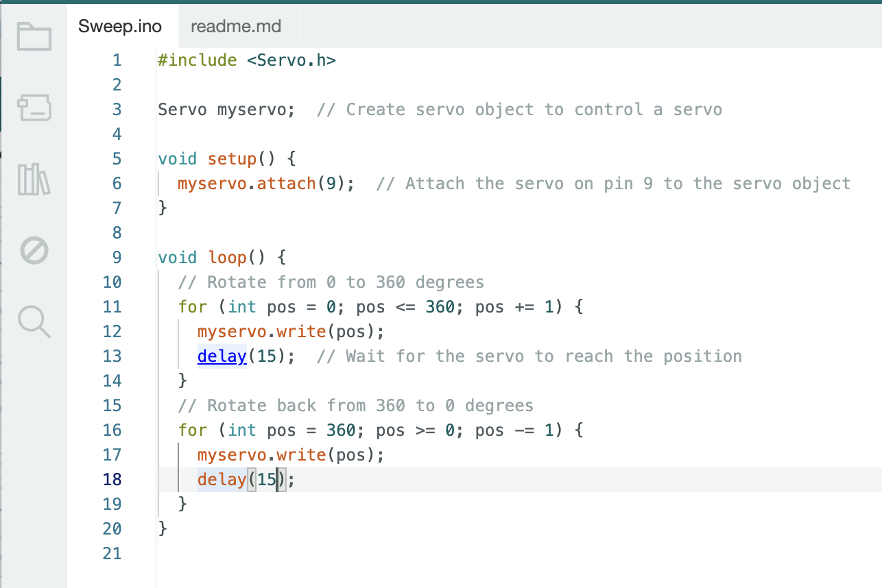Screen dimensions: 882x588
Task: Click 'pos <= 360' condition on line 11
Action: point(405,307)
